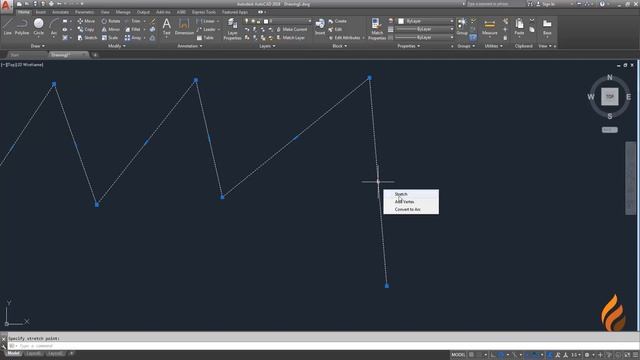Open the Home ribbon tab
The height and width of the screenshot is (360, 640).
tap(24, 12)
